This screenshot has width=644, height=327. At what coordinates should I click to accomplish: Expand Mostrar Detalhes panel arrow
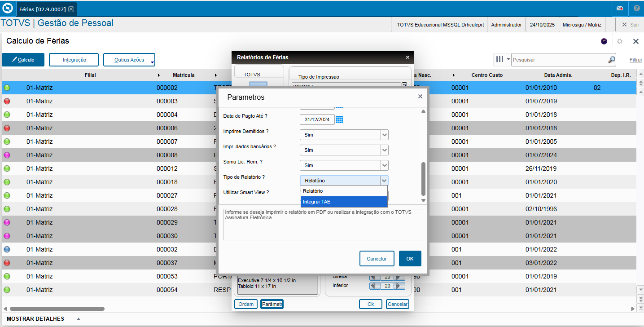click(x=79, y=319)
